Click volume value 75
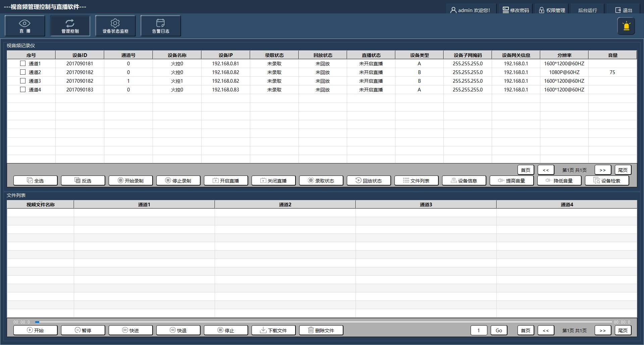This screenshot has height=345, width=644. click(612, 72)
